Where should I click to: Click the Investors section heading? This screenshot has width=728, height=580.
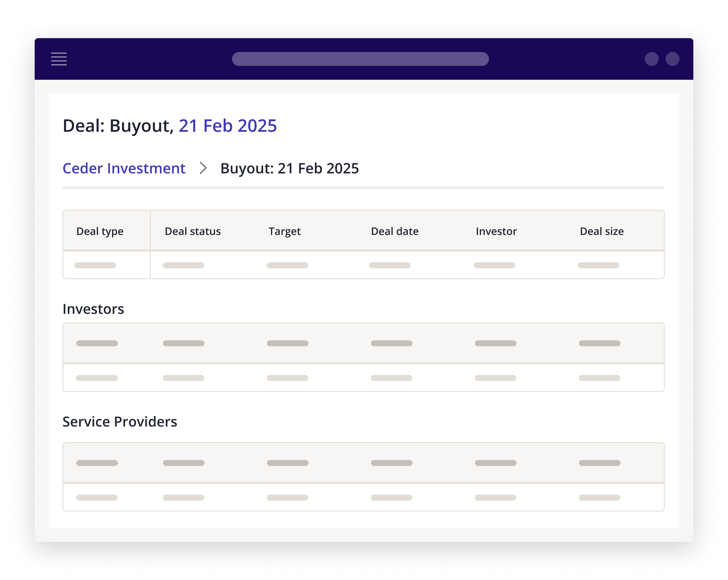point(93,309)
